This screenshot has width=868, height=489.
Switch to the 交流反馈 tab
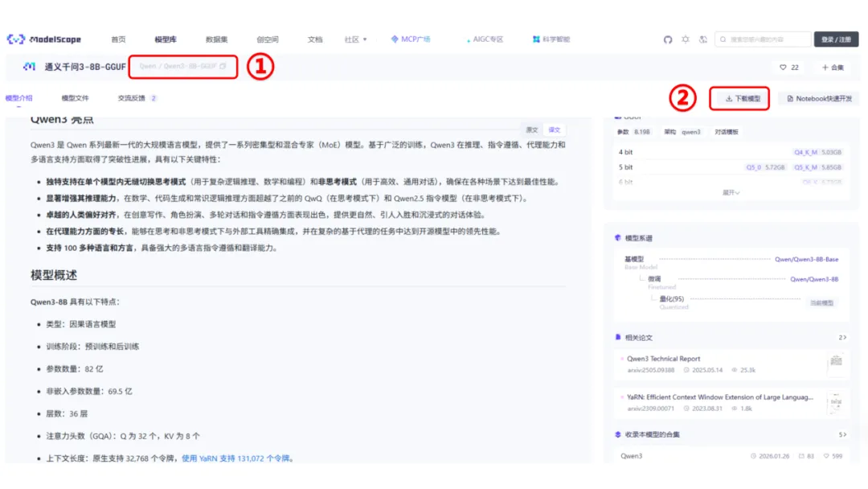136,98
